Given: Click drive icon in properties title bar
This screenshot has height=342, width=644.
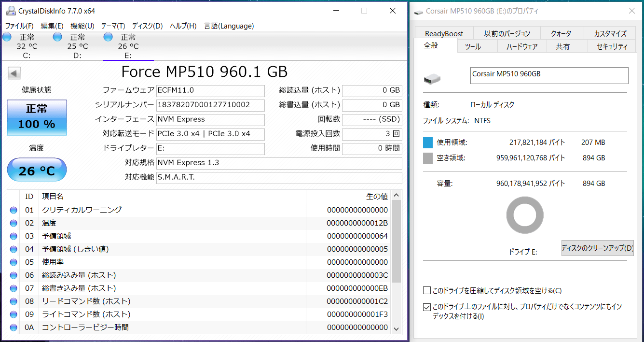Looking at the screenshot, I should pyautogui.click(x=419, y=12).
